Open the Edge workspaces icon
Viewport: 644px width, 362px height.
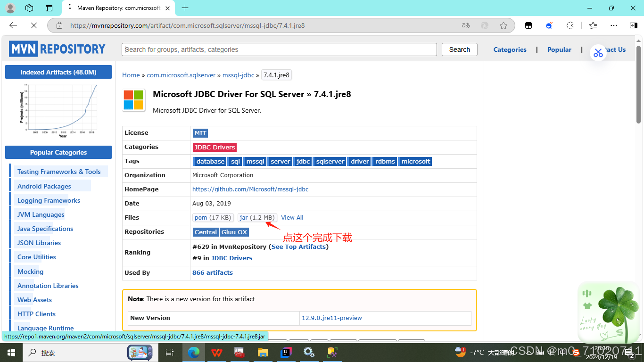pyautogui.click(x=29, y=8)
